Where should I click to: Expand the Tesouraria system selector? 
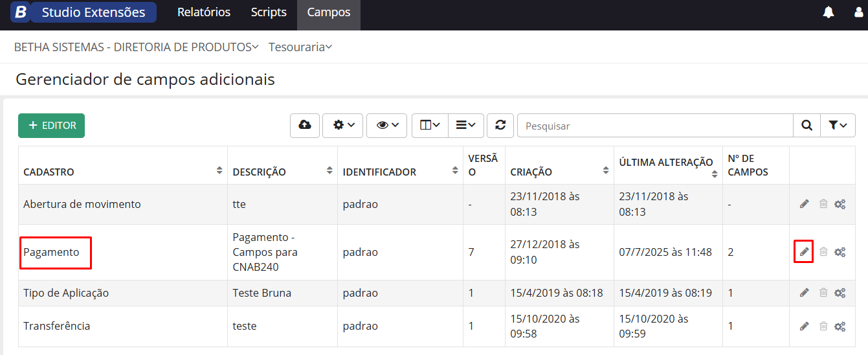point(300,47)
